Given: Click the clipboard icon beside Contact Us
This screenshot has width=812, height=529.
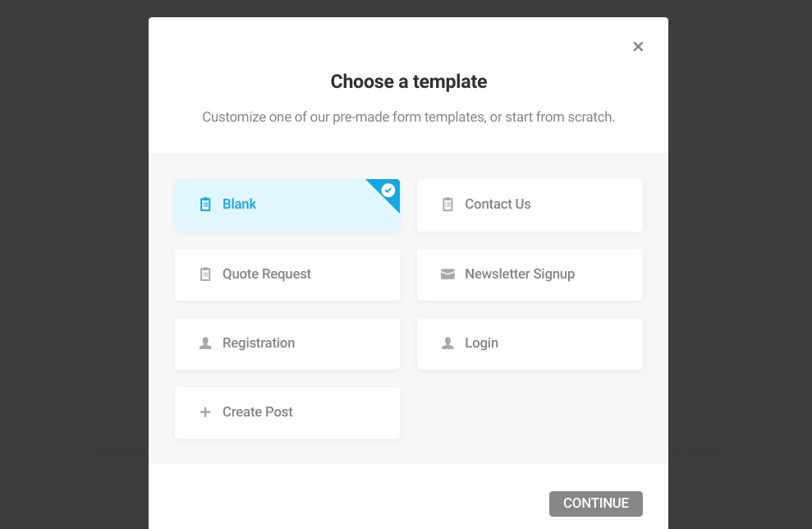Looking at the screenshot, I should coord(447,205).
